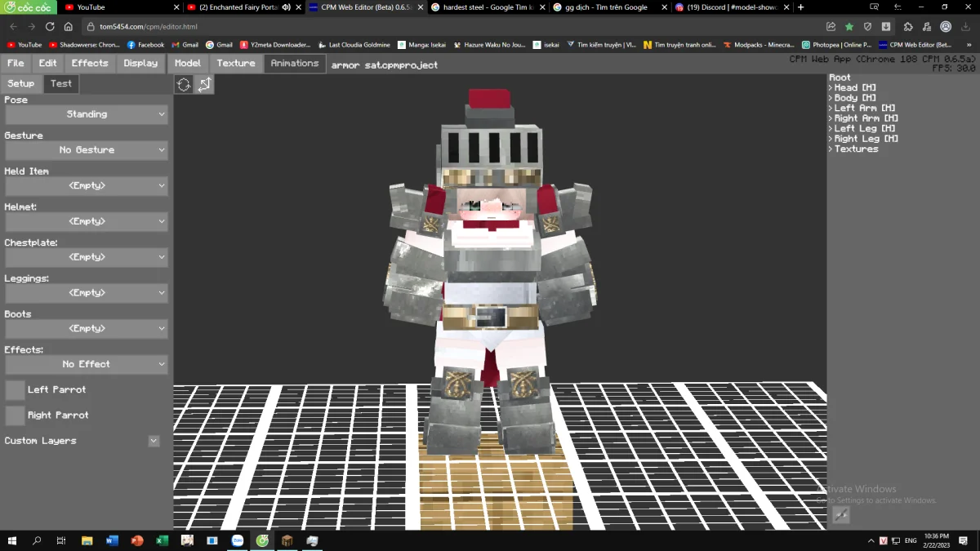This screenshot has width=980, height=551.
Task: Click the move/pan view icon above the model viewport
Action: tap(204, 84)
